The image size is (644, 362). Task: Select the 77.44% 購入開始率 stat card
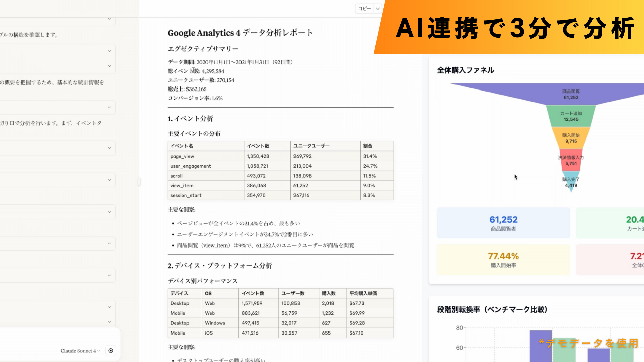pos(503,260)
